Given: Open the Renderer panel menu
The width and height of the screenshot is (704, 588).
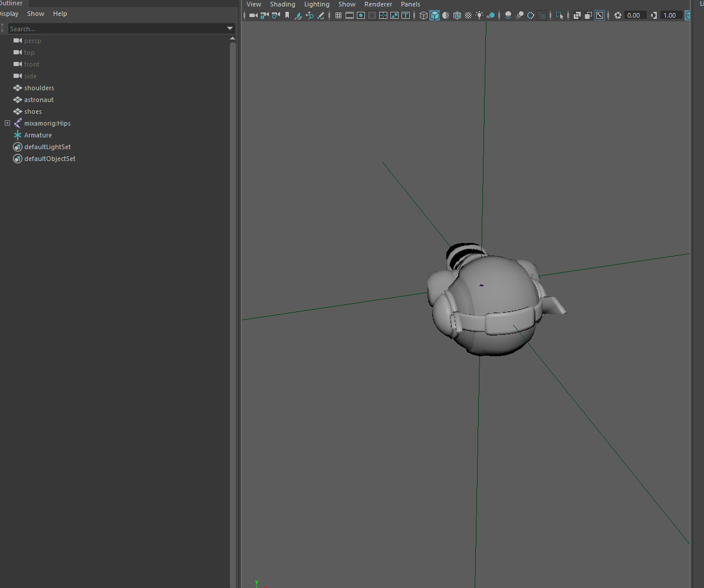Looking at the screenshot, I should tap(378, 4).
